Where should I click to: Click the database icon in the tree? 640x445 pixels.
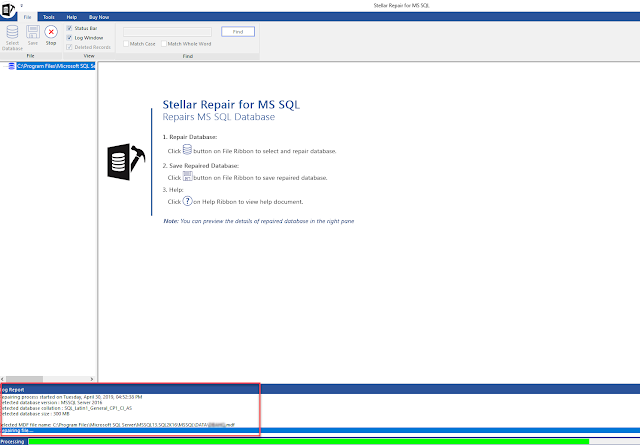[x=11, y=66]
